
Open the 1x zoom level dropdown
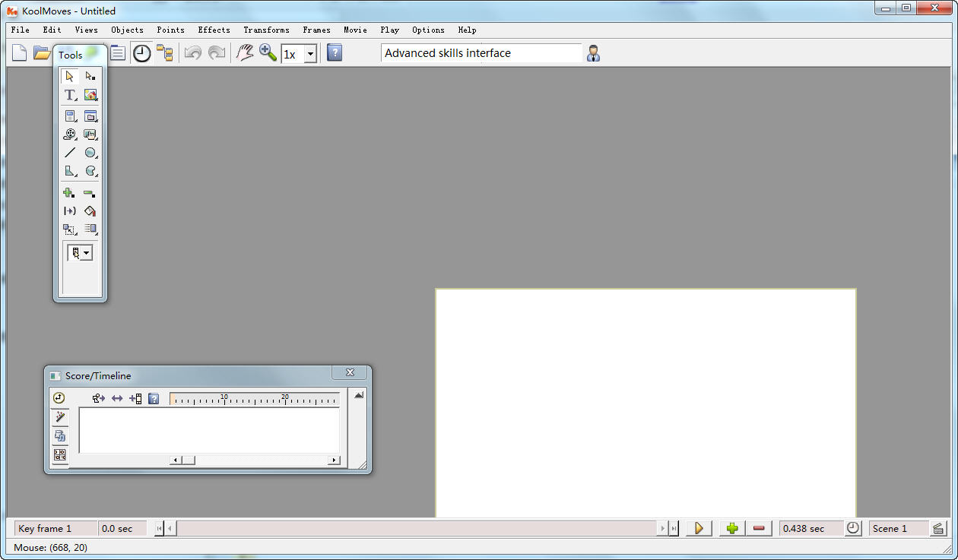pyautogui.click(x=310, y=55)
